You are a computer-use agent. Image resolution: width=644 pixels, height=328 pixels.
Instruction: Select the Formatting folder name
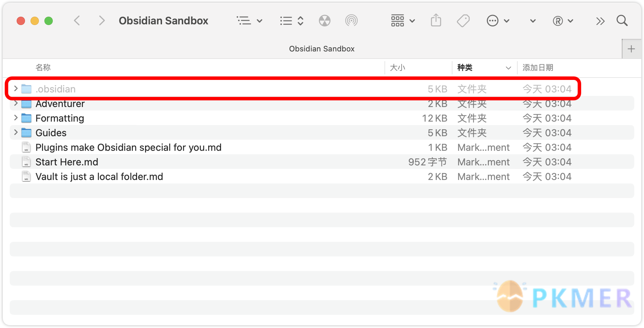pos(60,118)
